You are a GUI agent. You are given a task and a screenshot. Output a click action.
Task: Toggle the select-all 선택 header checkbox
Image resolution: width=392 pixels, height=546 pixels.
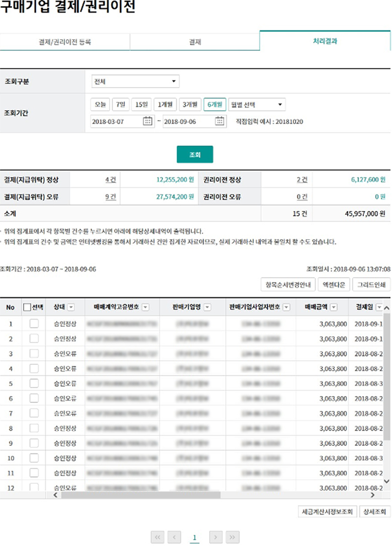(x=28, y=307)
